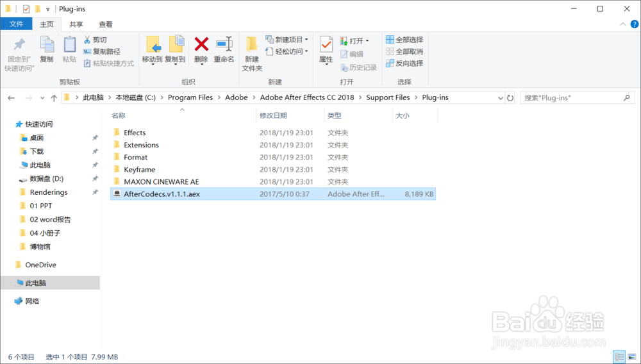Switch to Large icons view in status bar
This screenshot has height=364, width=641.
pos(632,357)
